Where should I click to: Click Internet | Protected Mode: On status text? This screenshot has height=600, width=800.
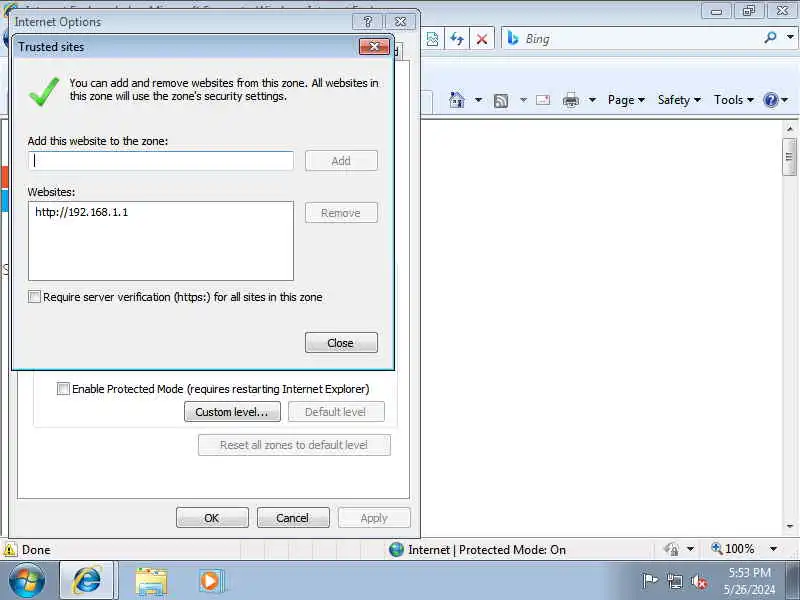click(x=487, y=549)
